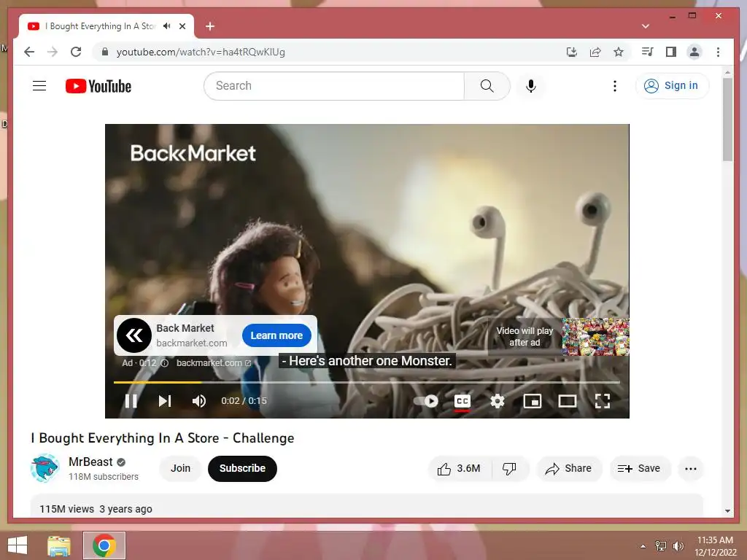Viewport: 747px width, 560px height.
Task: Reload the page in Chrome
Action: (x=76, y=52)
